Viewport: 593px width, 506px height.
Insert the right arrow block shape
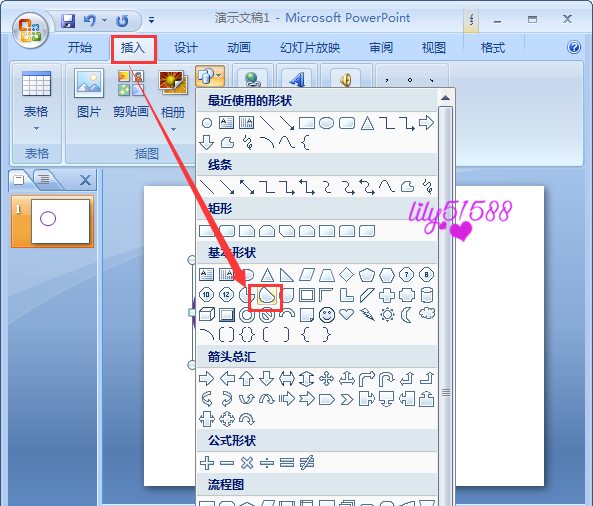point(206,378)
